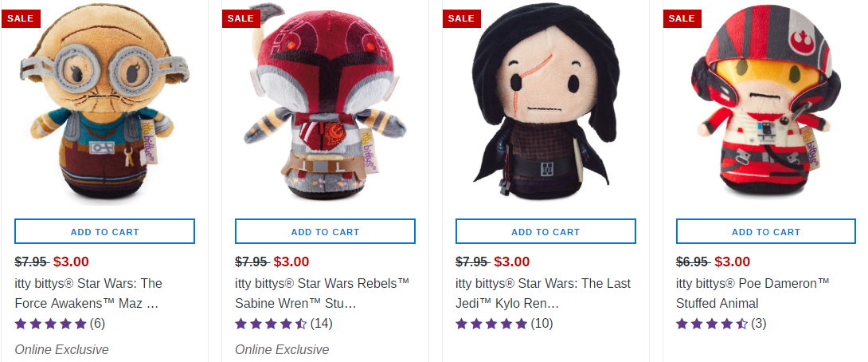Screen dimensions: 868x362
Task: Click the SALE badge on Kylo Ren
Action: click(x=461, y=18)
